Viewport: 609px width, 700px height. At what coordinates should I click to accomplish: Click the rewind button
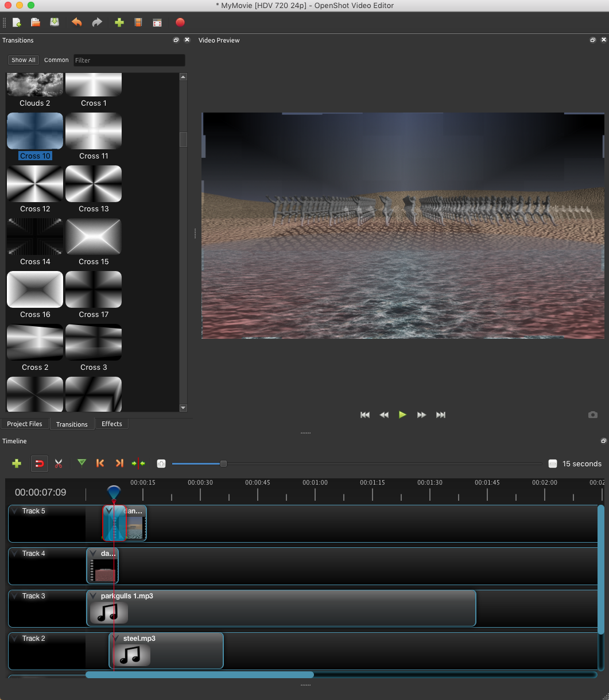pyautogui.click(x=384, y=415)
